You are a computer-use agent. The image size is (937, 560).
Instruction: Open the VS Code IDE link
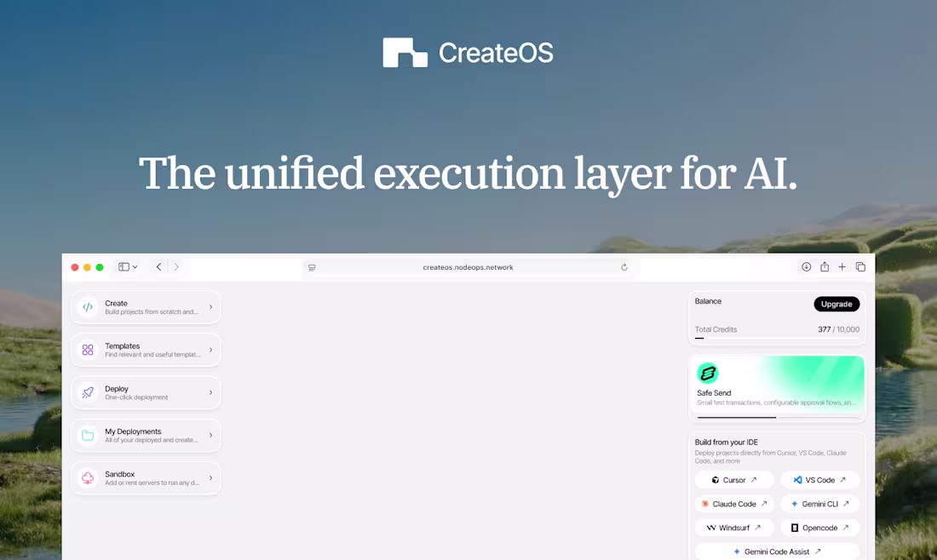point(819,480)
